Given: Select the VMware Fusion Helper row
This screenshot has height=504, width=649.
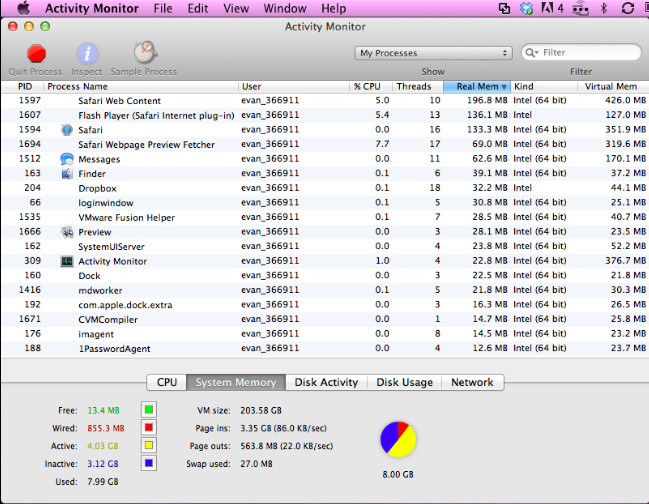Looking at the screenshot, I should click(x=324, y=217).
